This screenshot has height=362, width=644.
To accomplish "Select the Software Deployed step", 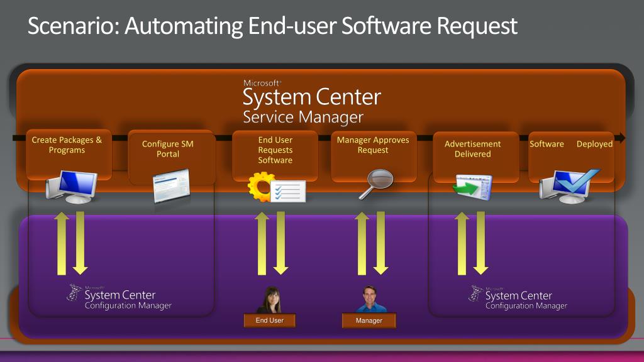I will tap(571, 157).
